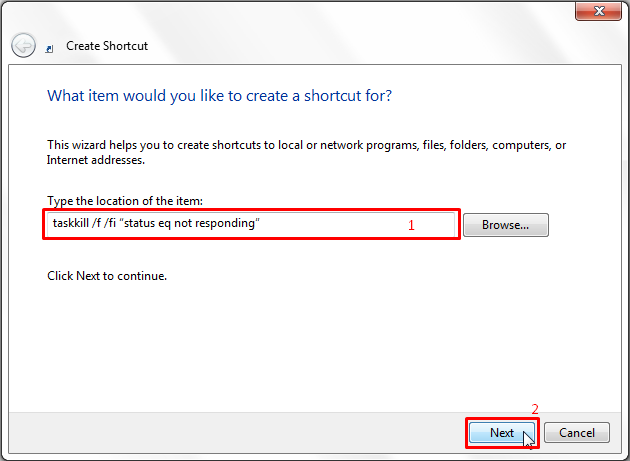Viewport: 630px width, 461px height.
Task: Click the Create Shortcut title text
Action: pos(106,46)
